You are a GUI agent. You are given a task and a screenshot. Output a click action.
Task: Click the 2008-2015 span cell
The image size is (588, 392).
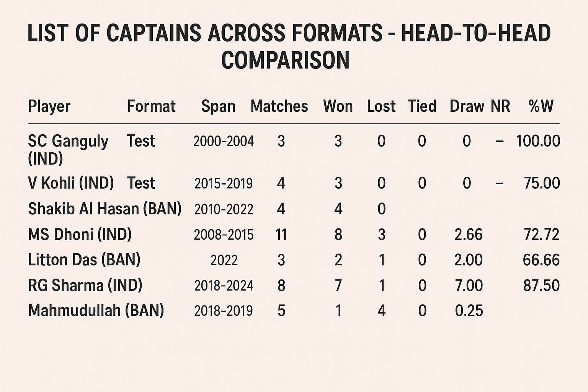pos(224,235)
